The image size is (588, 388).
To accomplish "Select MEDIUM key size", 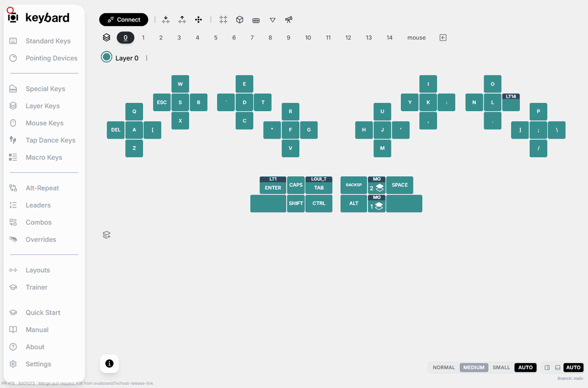I will pos(474,367).
